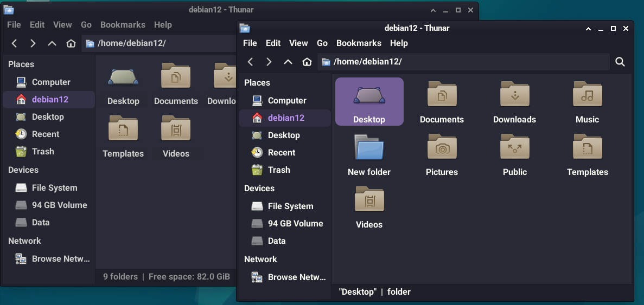Image resolution: width=644 pixels, height=305 pixels.
Task: Open Edit menu in back Thunar window
Action: [x=37, y=24]
